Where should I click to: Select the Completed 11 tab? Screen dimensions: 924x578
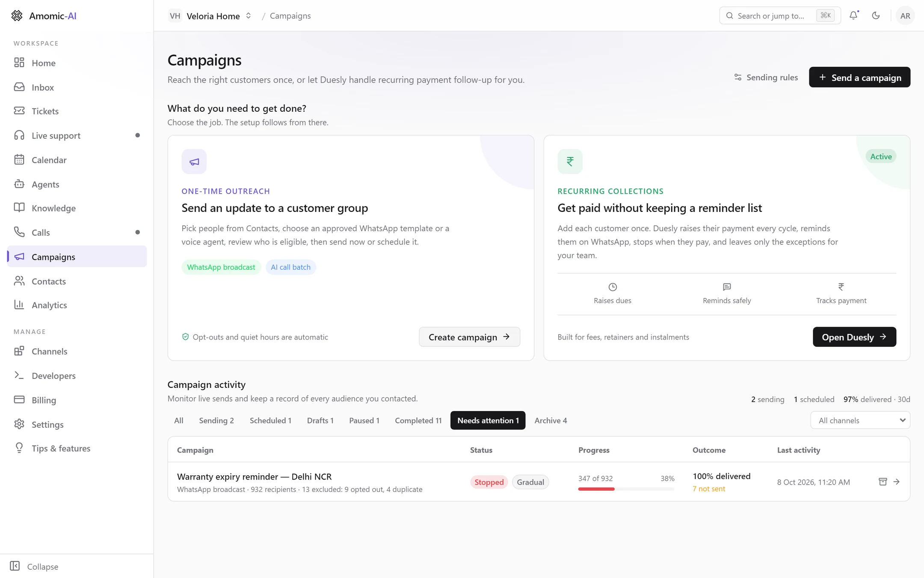418,420
